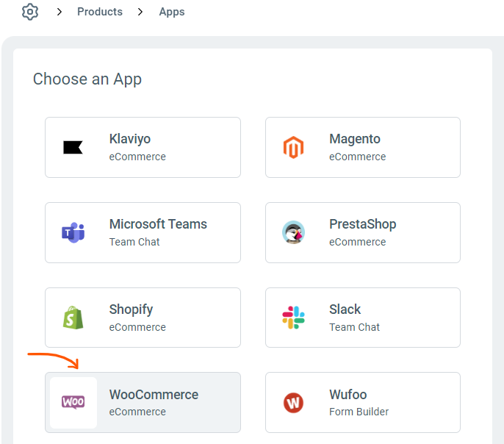The width and height of the screenshot is (504, 444).
Task: Open the Apps breadcrumb item
Action: tap(172, 12)
